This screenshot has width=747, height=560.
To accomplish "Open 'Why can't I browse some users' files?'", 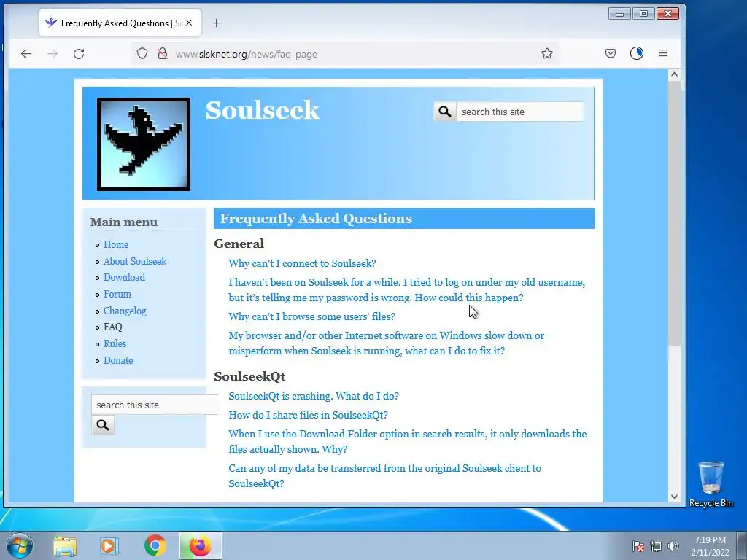I will (x=311, y=316).
